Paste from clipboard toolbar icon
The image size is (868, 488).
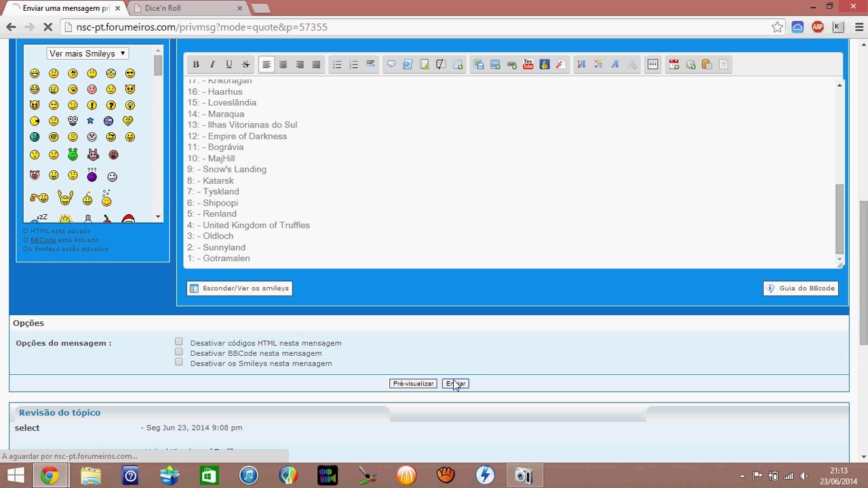(x=707, y=64)
